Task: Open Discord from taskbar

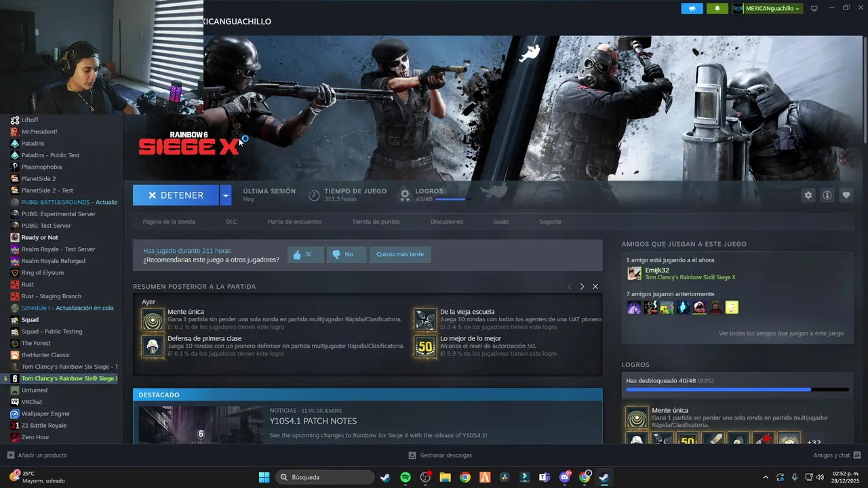Action: click(x=565, y=477)
